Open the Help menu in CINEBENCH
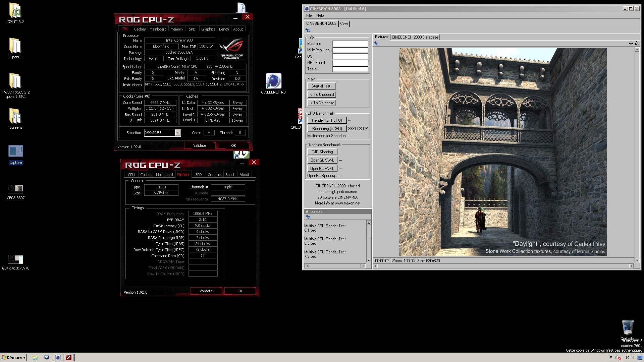644x362 pixels. point(320,15)
